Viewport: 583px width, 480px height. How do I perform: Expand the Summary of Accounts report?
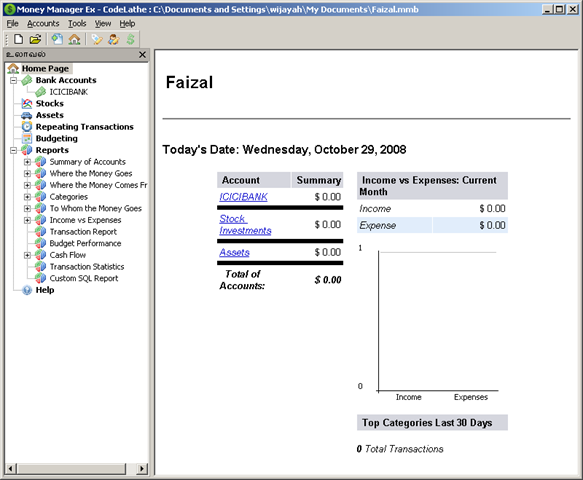pyautogui.click(x=27, y=162)
